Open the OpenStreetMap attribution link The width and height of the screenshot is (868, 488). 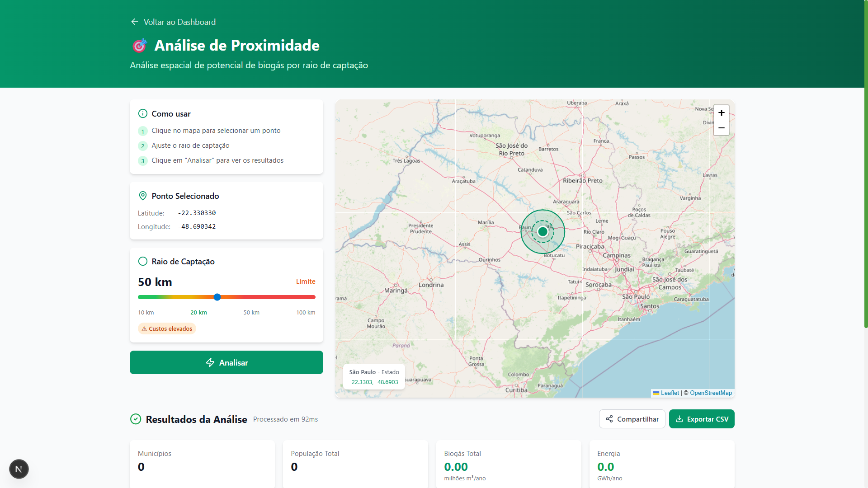711,393
